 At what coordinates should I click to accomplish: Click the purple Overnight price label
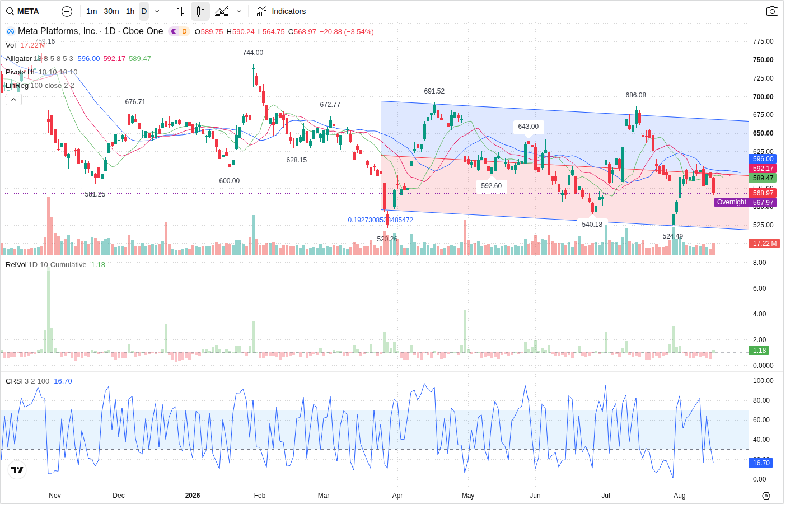731,202
